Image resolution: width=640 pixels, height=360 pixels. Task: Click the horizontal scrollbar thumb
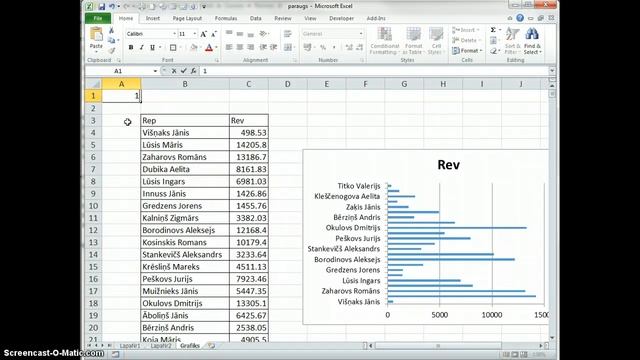coord(438,346)
